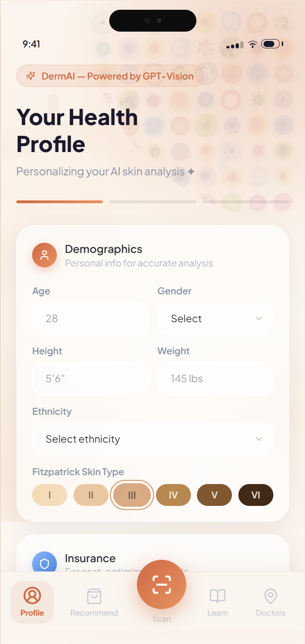This screenshot has width=305, height=644.
Task: Click the Insurance shield icon
Action: pyautogui.click(x=45, y=564)
